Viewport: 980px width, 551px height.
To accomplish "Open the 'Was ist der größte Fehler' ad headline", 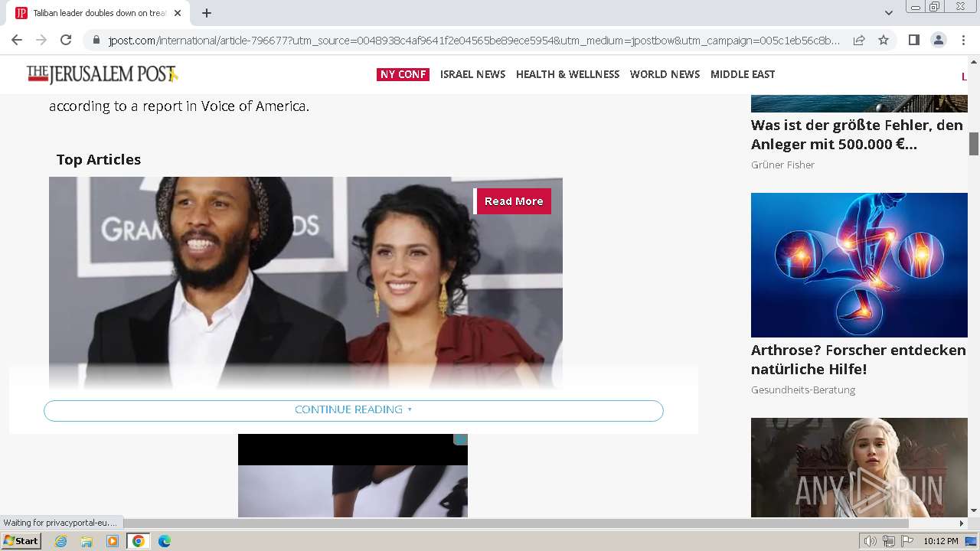I will click(x=857, y=135).
